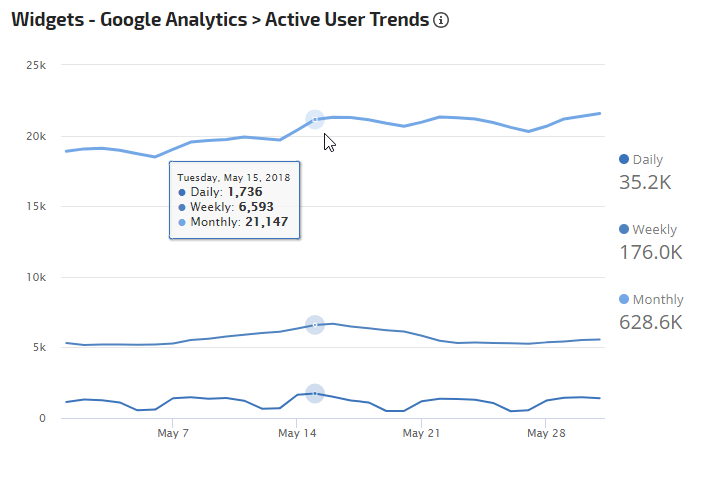Click the May 21 x-axis label
This screenshot has height=478, width=725.
click(421, 434)
